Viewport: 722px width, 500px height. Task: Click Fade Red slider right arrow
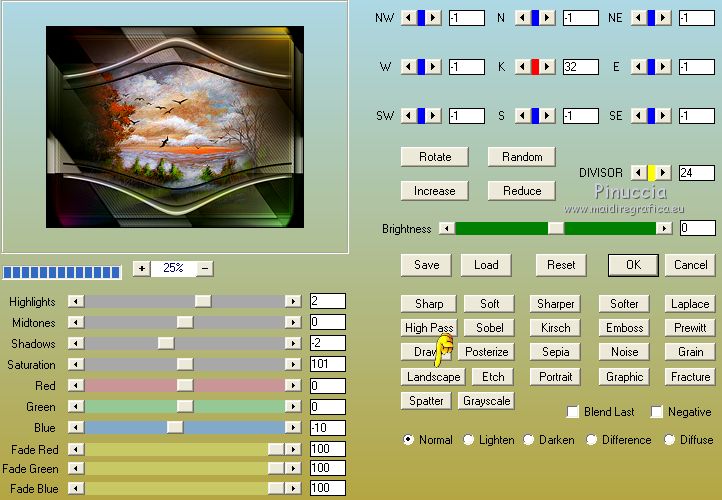pos(293,449)
